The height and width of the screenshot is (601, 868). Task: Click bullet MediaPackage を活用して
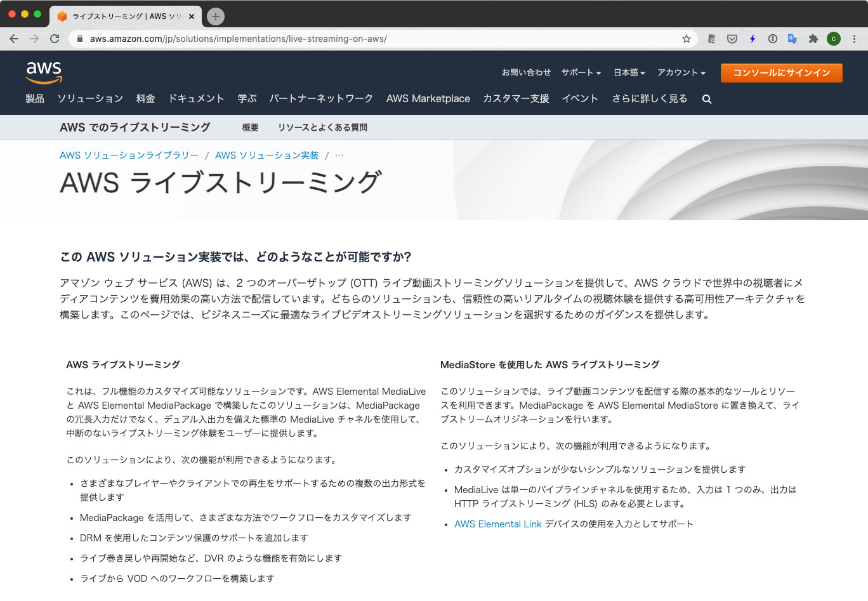pos(246,518)
